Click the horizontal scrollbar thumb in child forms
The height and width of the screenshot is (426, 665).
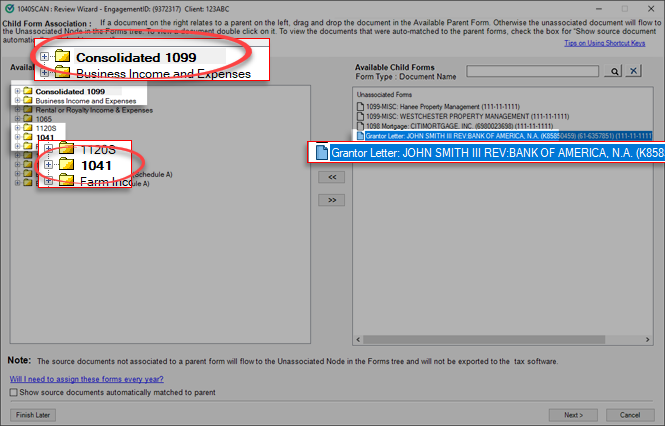coord(484,339)
